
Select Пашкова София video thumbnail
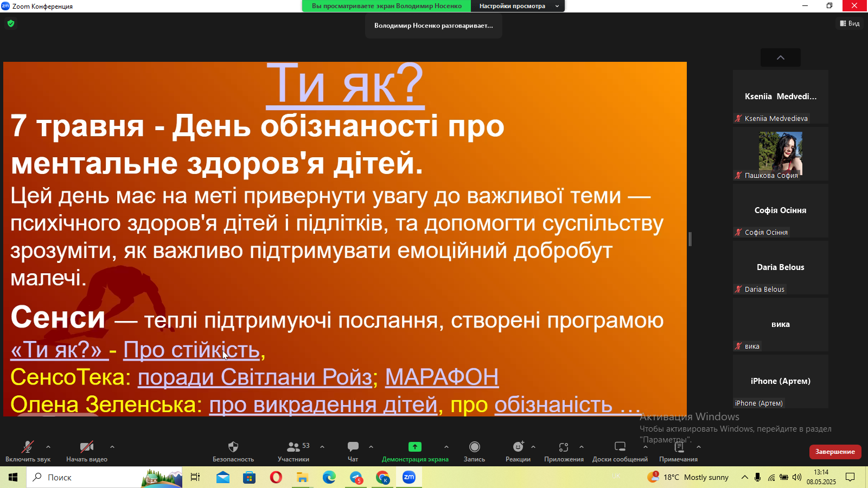(781, 153)
